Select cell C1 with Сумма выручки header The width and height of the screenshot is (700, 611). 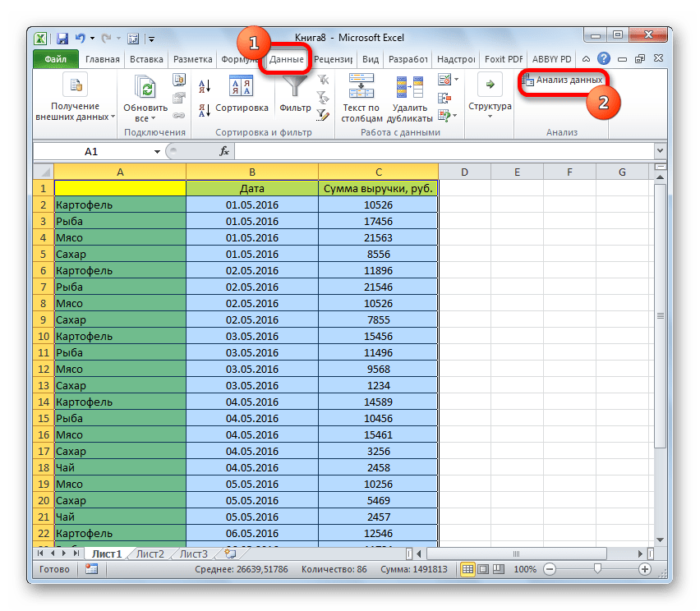point(378,188)
